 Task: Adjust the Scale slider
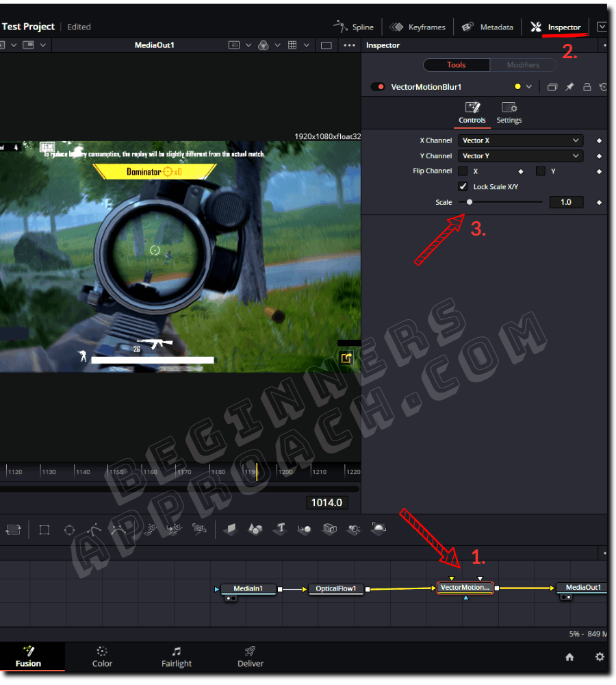[x=469, y=202]
